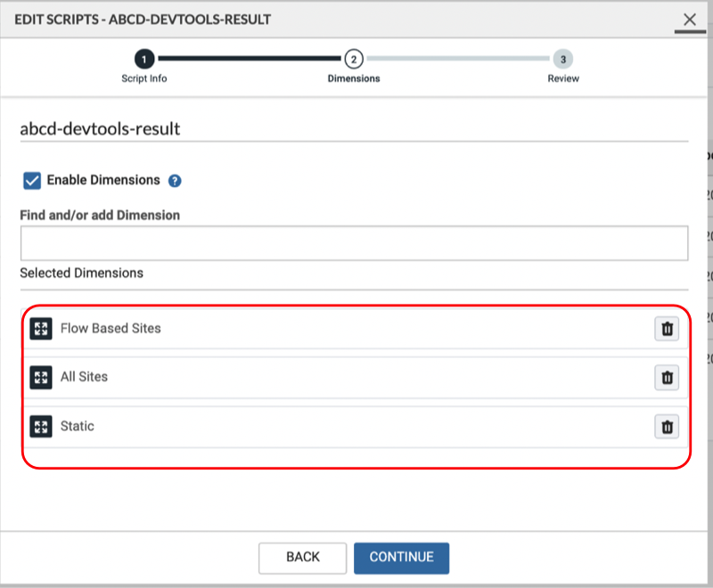
Task: Go to step 1 Script Info
Action: click(x=144, y=60)
